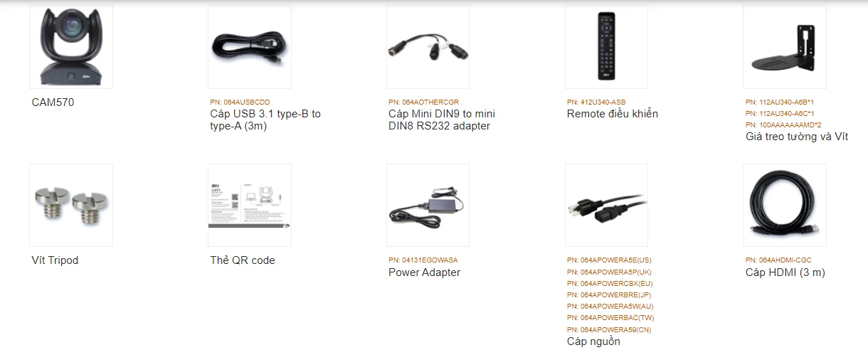Select part number 064AHDMI-CGC
The height and width of the screenshot is (350, 868).
tap(778, 260)
